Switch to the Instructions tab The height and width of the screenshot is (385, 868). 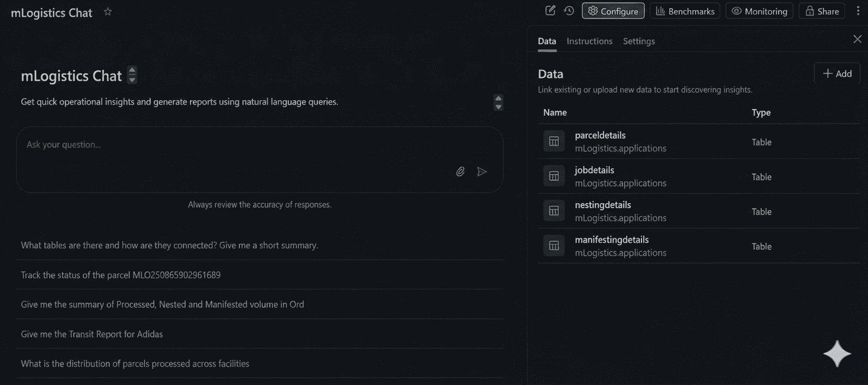pyautogui.click(x=589, y=41)
